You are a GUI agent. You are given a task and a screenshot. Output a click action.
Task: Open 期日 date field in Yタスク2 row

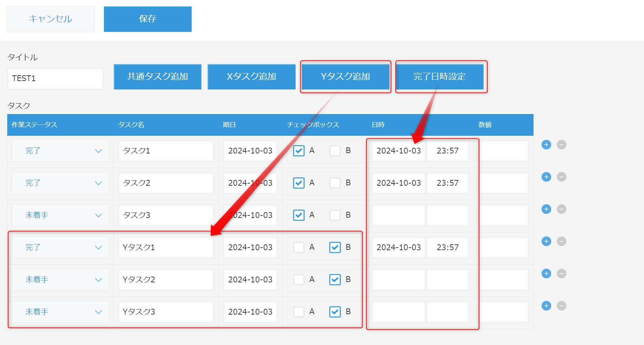tap(250, 280)
